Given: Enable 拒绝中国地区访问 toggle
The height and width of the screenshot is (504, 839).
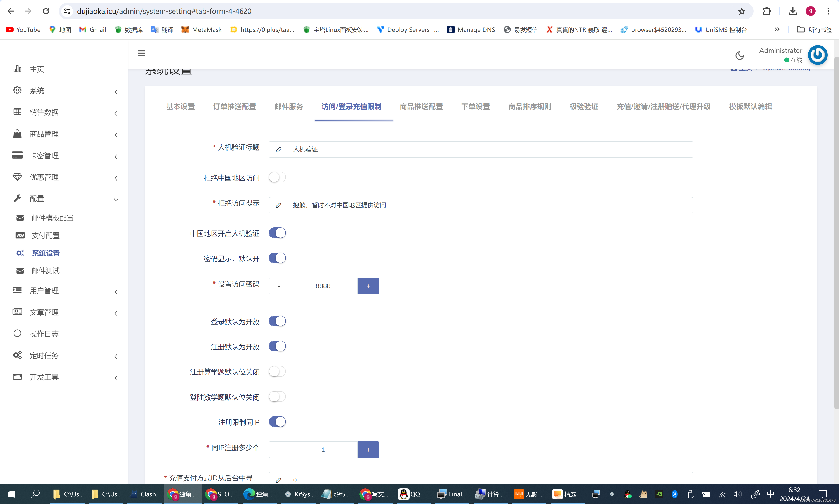Looking at the screenshot, I should (277, 177).
